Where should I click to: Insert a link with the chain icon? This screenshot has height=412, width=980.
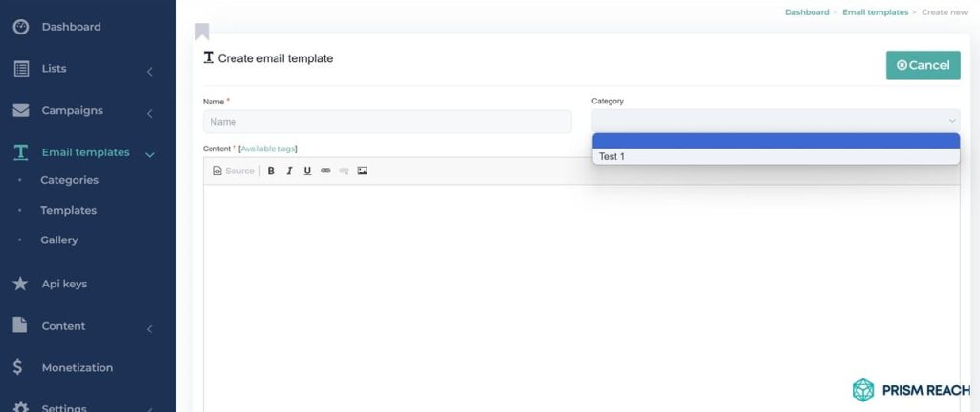pos(325,171)
